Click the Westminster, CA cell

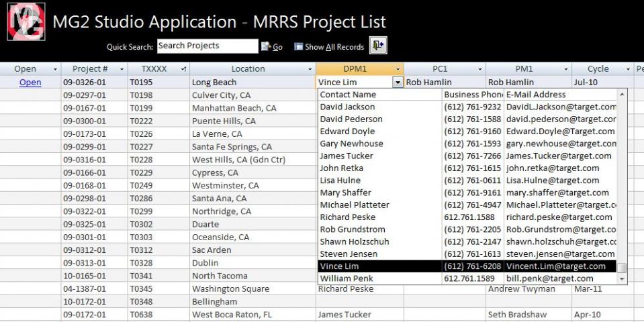coord(253,185)
